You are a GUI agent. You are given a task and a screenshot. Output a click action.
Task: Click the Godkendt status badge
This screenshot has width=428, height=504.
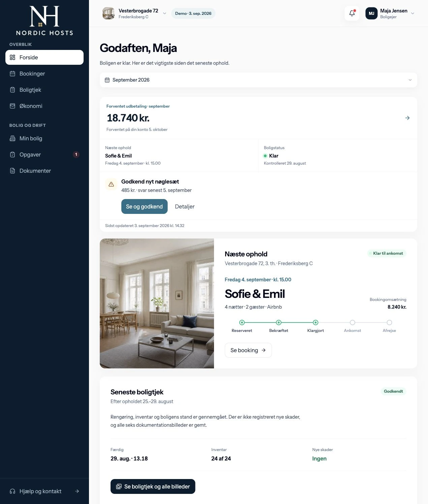pyautogui.click(x=393, y=391)
